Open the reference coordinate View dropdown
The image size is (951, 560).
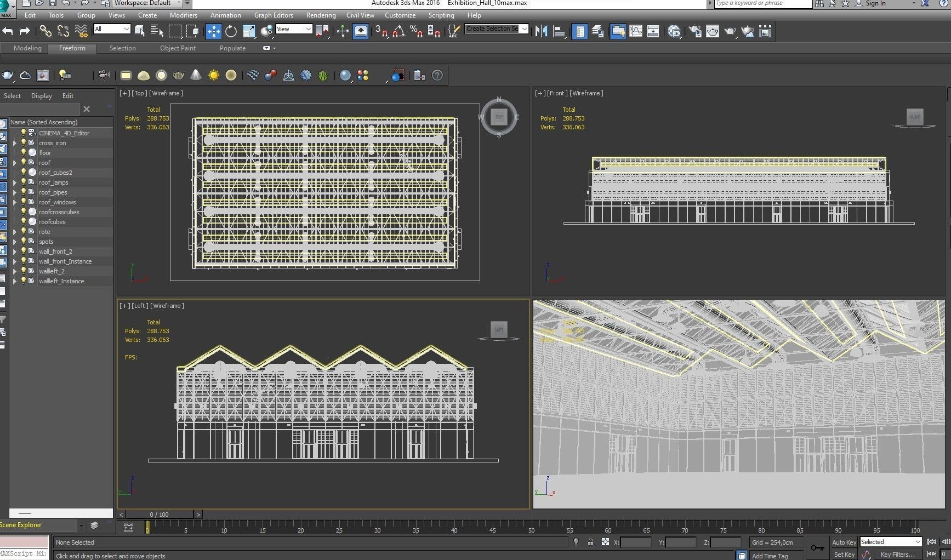click(294, 29)
